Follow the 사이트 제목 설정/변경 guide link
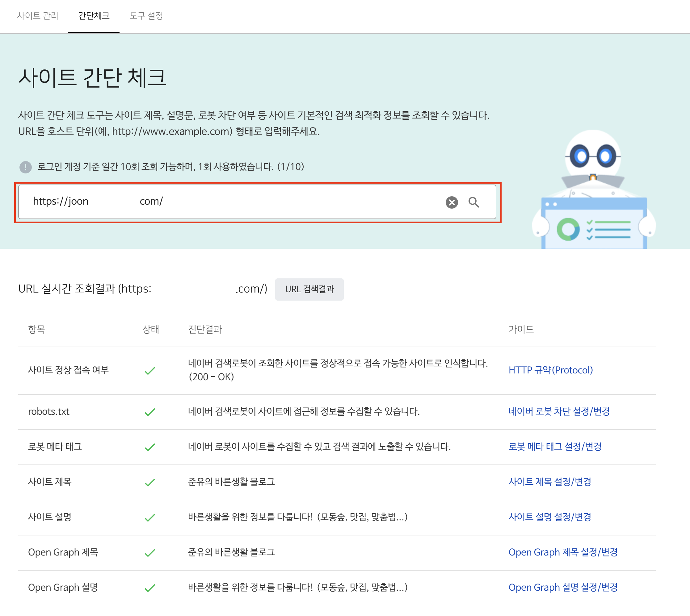 coord(549,482)
